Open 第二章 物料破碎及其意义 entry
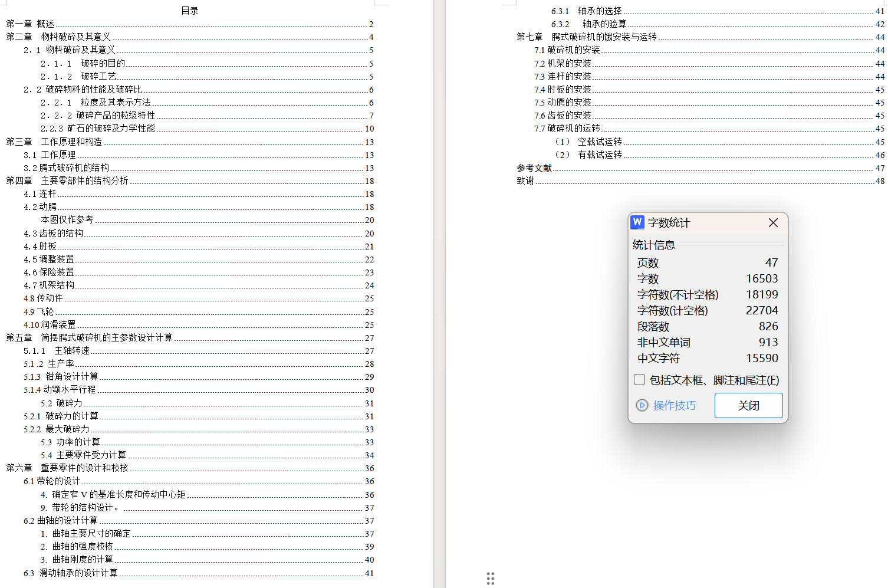The image size is (888, 588). (190, 37)
